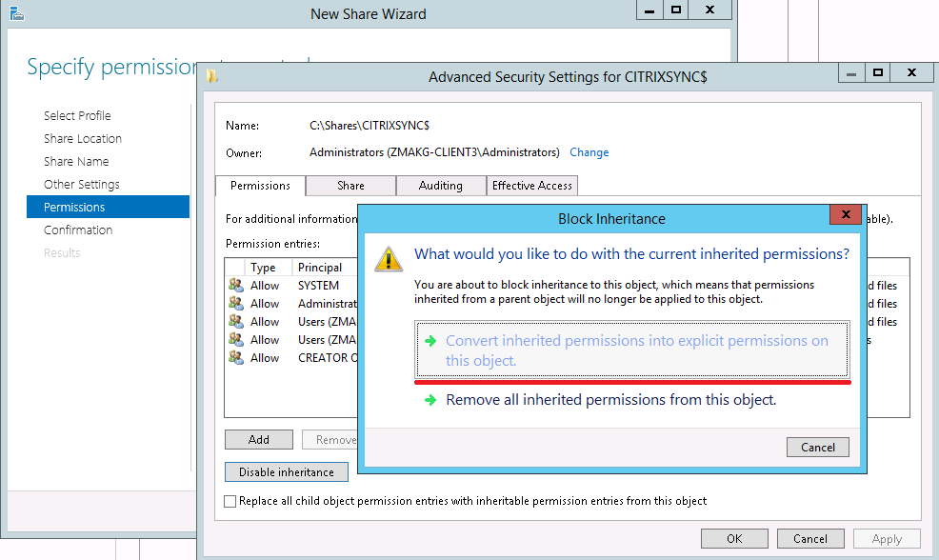Click the Type column header

pyautogui.click(x=263, y=268)
